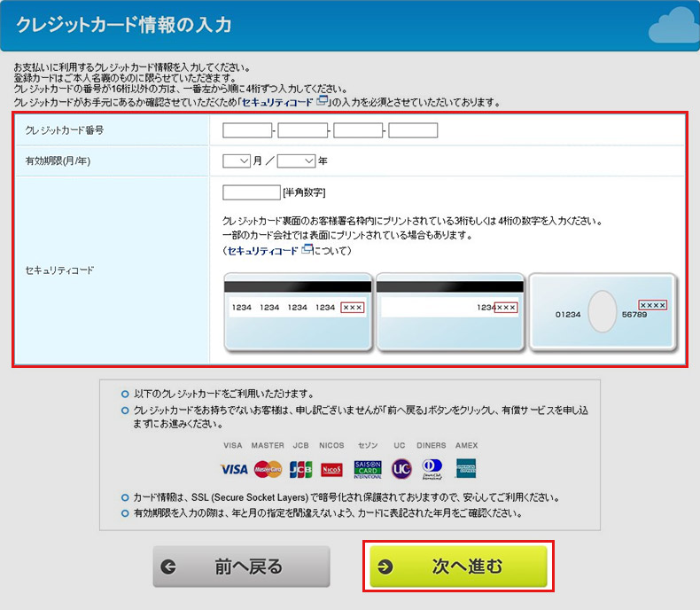The width and height of the screenshot is (700, 610).
Task: Click the JCB card logo
Action: (300, 469)
